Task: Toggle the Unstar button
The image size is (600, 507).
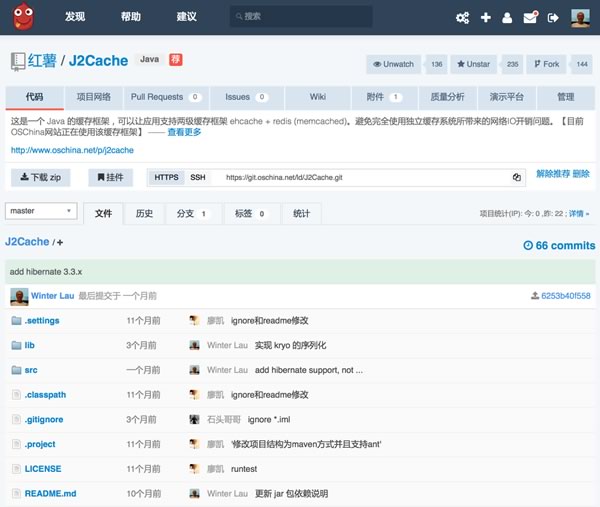Action: tap(473, 64)
